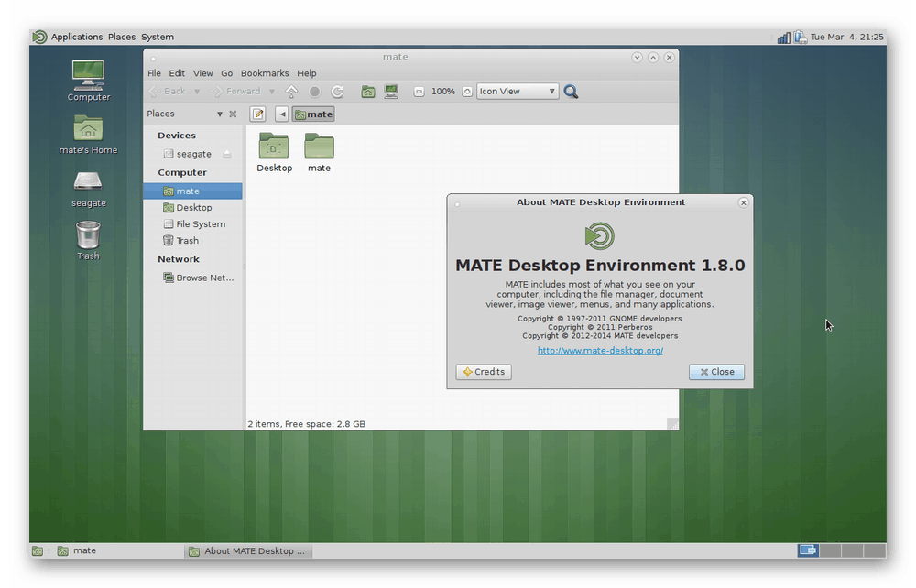Open parent folder with the Up arrow

pyautogui.click(x=291, y=92)
